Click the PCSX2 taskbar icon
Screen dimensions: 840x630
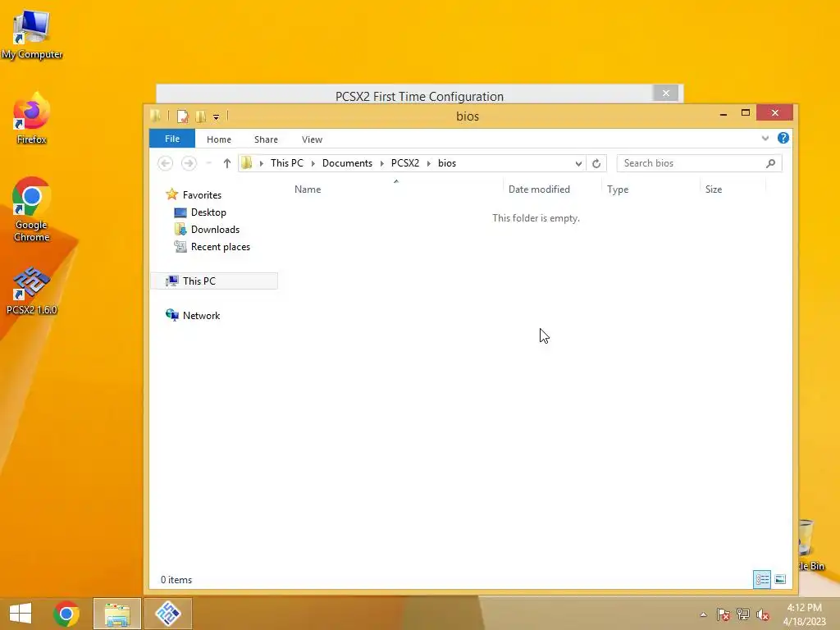click(168, 614)
